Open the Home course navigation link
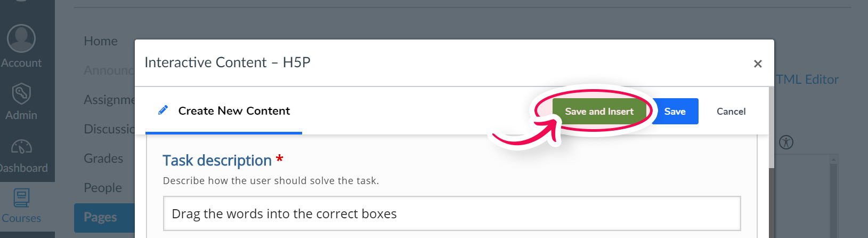The image size is (868, 238). pos(101,41)
